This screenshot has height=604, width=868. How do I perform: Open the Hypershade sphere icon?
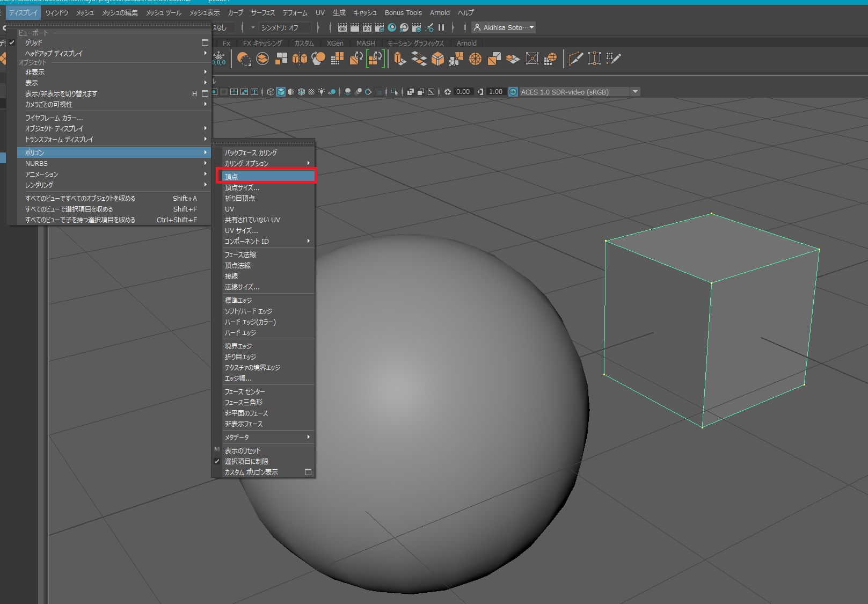point(392,27)
